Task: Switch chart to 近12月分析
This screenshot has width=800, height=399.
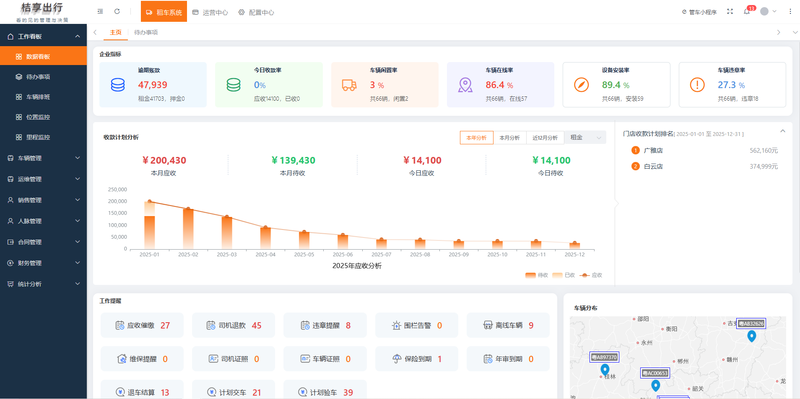Action: [x=545, y=138]
